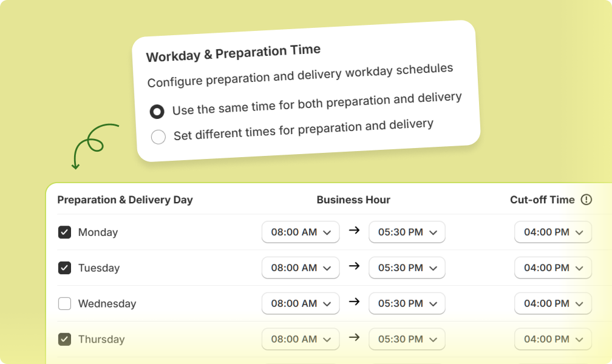This screenshot has width=612, height=364.
Task: Click the arrow icon in Wednesday's business hours
Action: (x=355, y=303)
